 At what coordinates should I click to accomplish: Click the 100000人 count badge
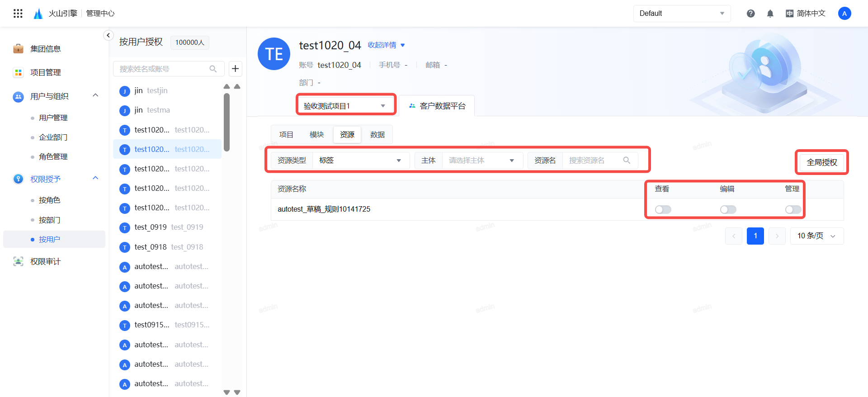point(189,43)
